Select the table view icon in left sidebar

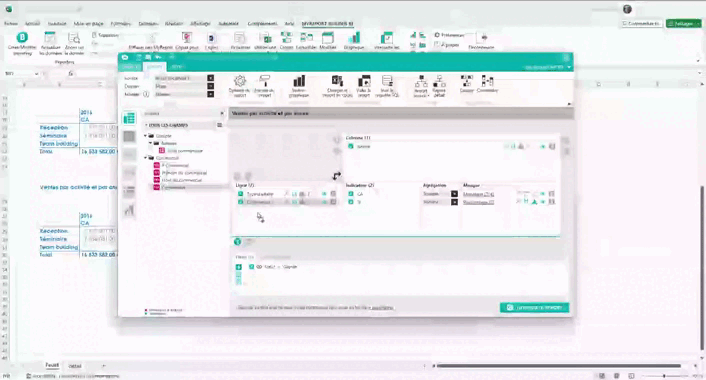(x=129, y=118)
